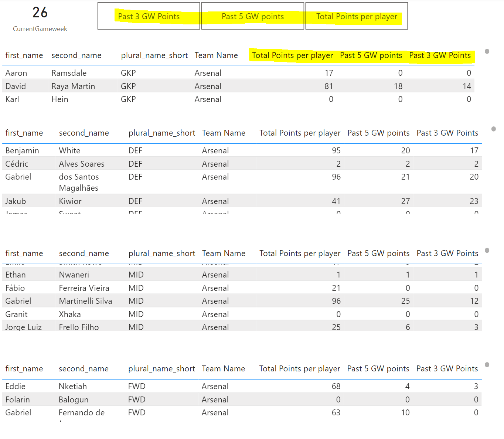Sort DEF table by Past 5 GW points header
The width and height of the screenshot is (504, 439).
pyautogui.click(x=378, y=133)
